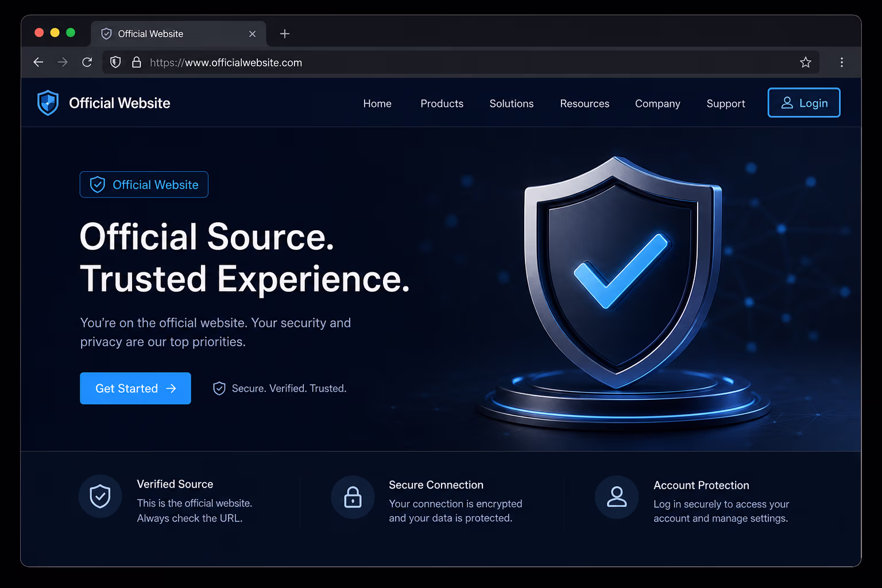Click the shield icon beside Secure. Verified. Trusted.
This screenshot has height=588, width=882.
coord(219,389)
